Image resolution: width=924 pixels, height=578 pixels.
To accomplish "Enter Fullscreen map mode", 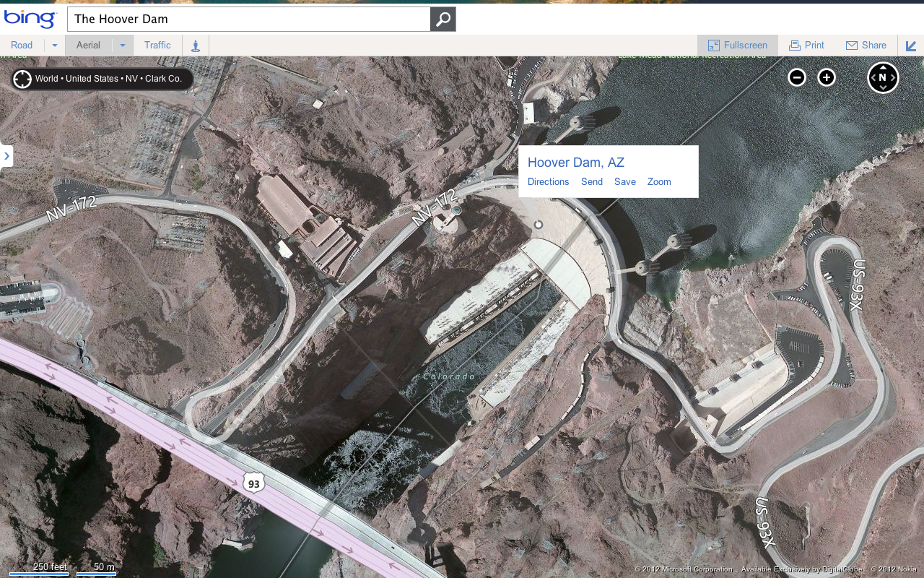I will (x=738, y=45).
